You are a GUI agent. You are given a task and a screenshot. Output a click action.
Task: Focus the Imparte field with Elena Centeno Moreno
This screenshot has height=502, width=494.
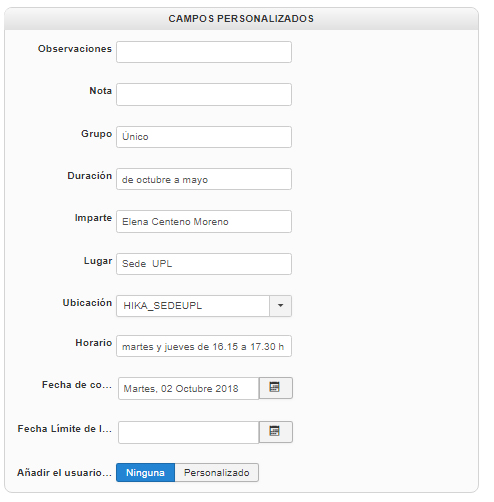coord(204,221)
